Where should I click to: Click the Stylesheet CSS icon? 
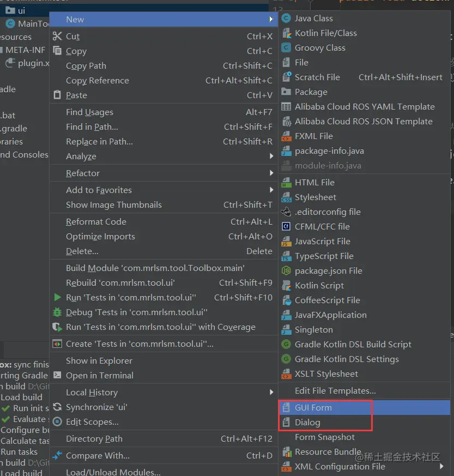[286, 197]
